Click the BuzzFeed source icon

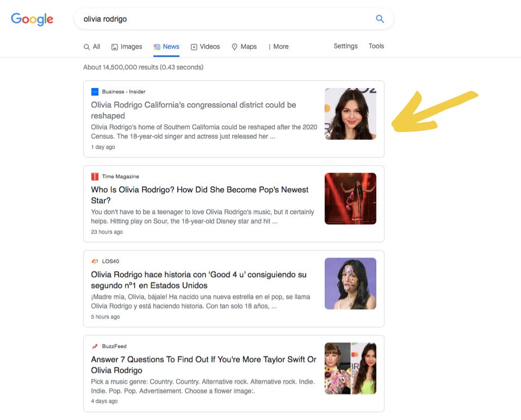pyautogui.click(x=95, y=346)
